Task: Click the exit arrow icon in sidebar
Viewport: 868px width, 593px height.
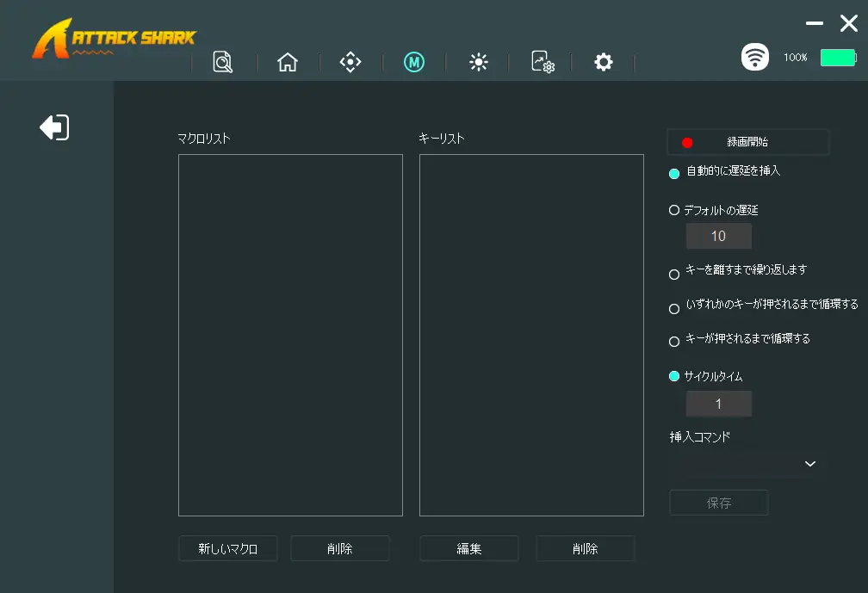Action: (54, 128)
